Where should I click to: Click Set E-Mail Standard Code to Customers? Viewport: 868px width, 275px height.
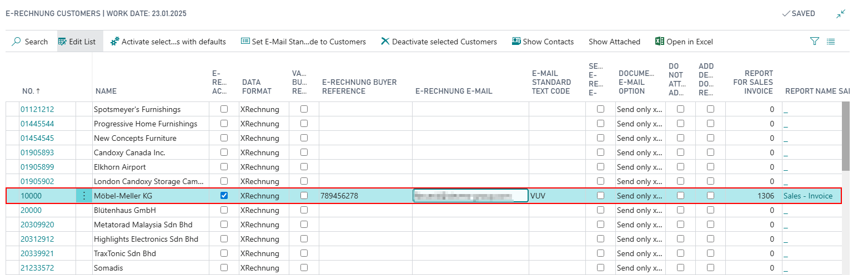point(303,42)
